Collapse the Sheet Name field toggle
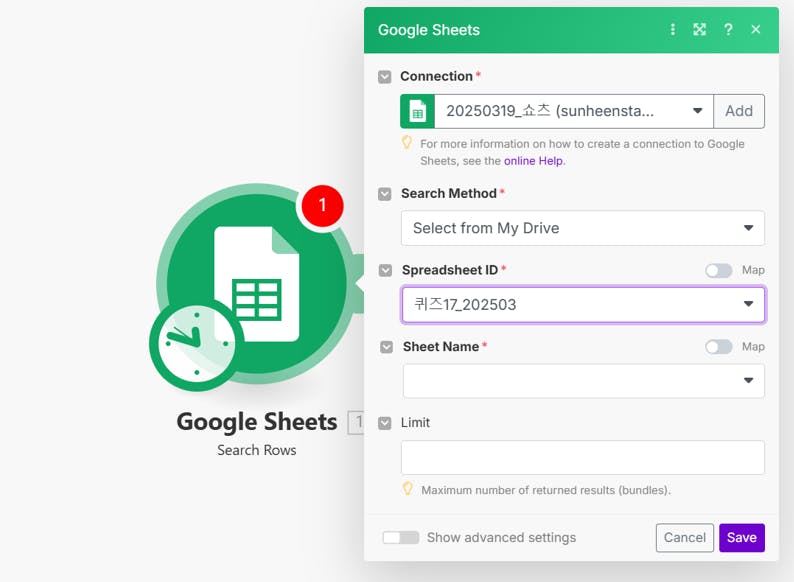 [386, 347]
